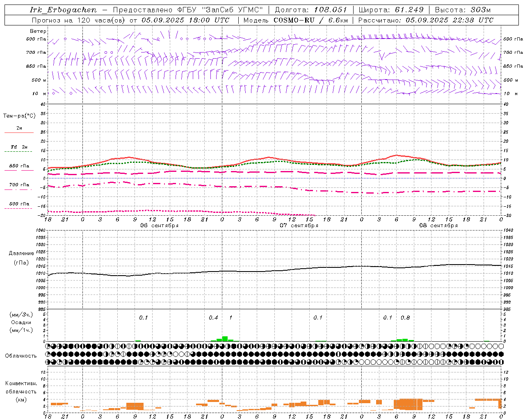The height and width of the screenshot is (420, 525).
Task: Click the 'Тем-ра(°C)' temperature label
Action: [x=19, y=116]
